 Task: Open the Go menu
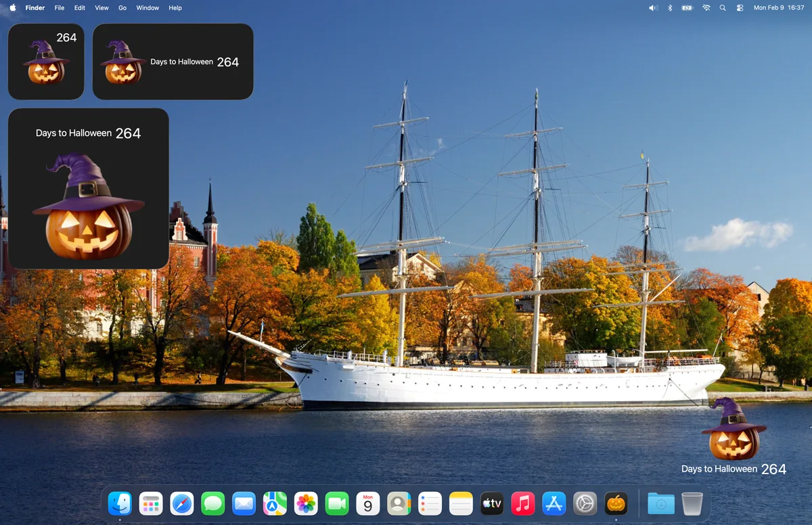[122, 8]
